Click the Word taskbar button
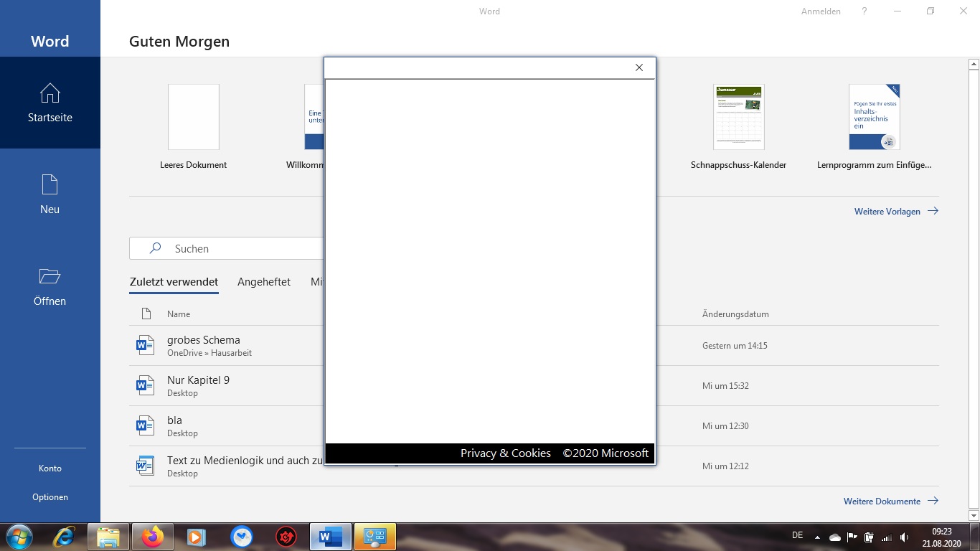 [x=331, y=537]
